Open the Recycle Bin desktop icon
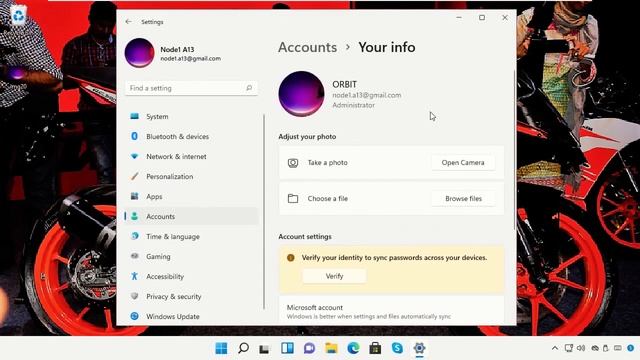This screenshot has width=640, height=360. 18,16
